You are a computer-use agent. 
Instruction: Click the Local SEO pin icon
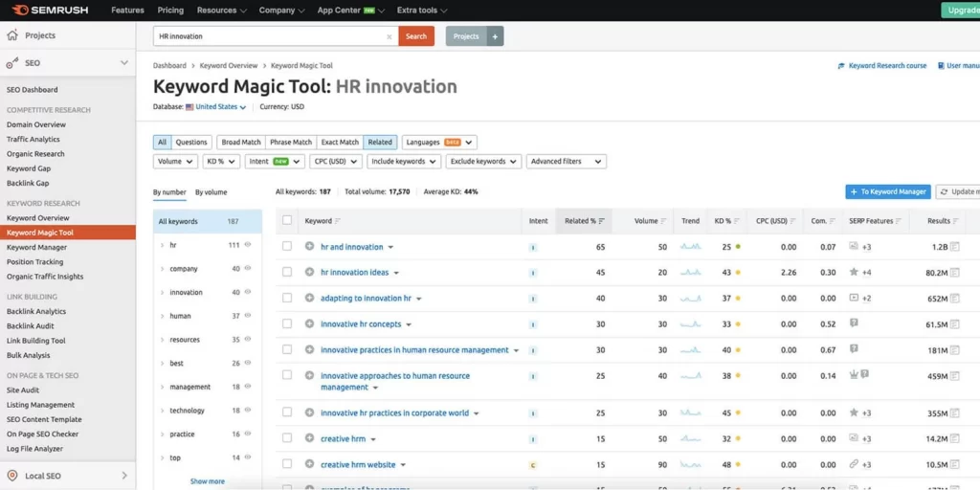point(11,476)
